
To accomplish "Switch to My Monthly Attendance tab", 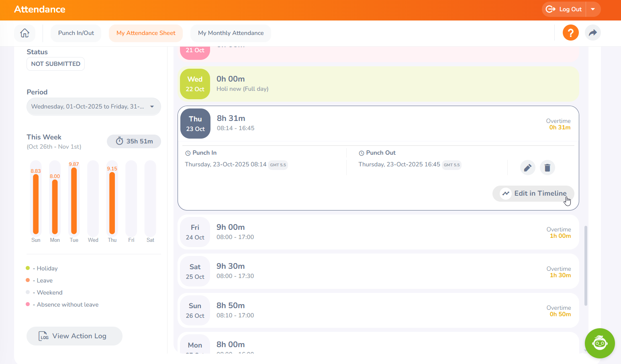I will point(231,33).
